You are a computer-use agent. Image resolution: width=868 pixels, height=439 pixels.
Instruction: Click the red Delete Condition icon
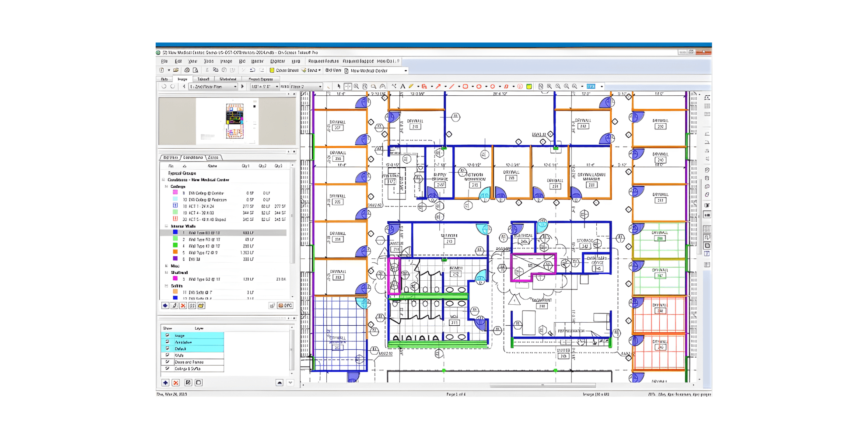click(x=183, y=305)
